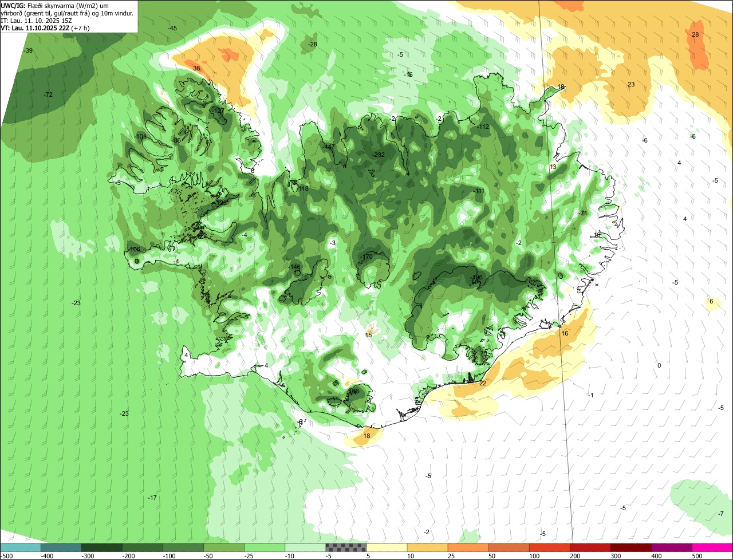Select the legend swatch between -400 and -300
Viewport: 733px width, 560px height.
tap(61, 547)
